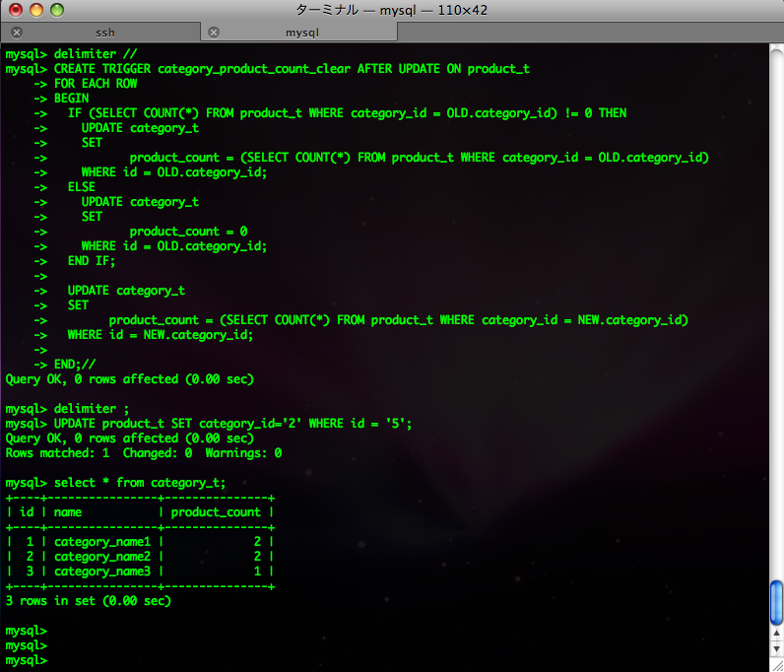Viewport: 784px width, 672px height.
Task: Minimize the Terminal window with yellow button
Action: click(36, 10)
